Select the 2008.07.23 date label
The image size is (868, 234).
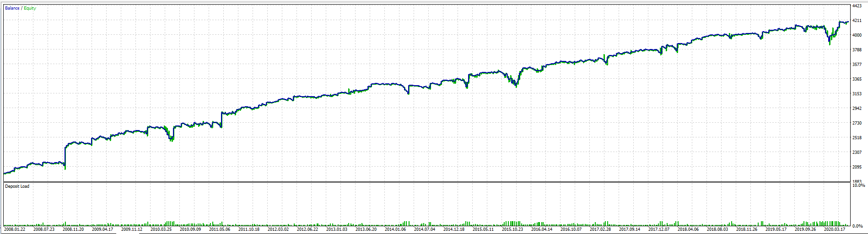[44, 229]
